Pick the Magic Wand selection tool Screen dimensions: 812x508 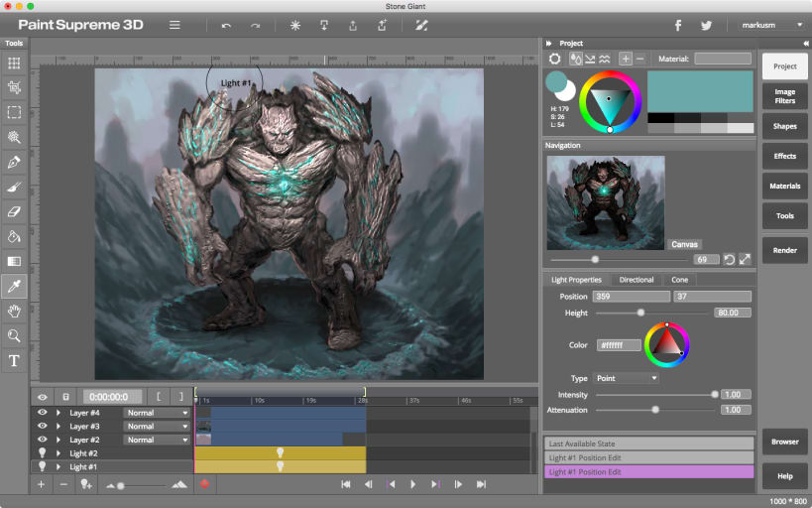[x=14, y=137]
